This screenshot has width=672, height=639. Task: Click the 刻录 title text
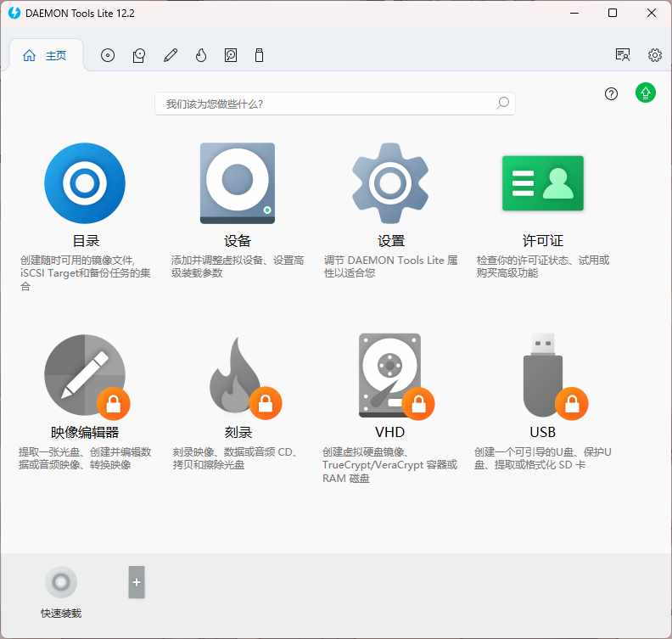tap(238, 432)
